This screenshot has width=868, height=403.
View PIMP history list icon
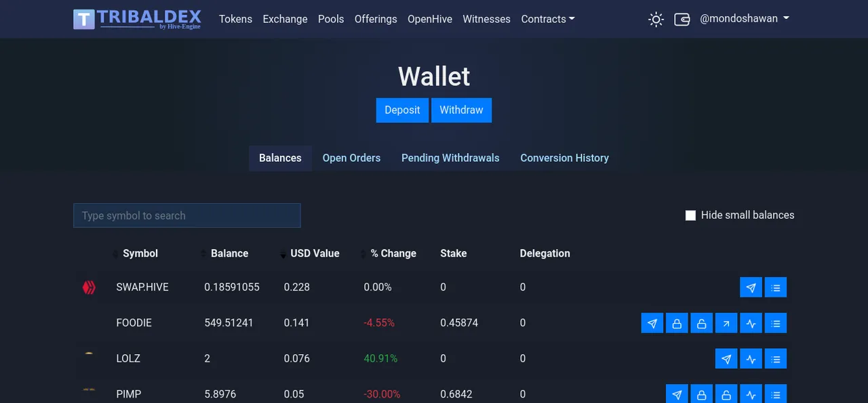(x=776, y=394)
